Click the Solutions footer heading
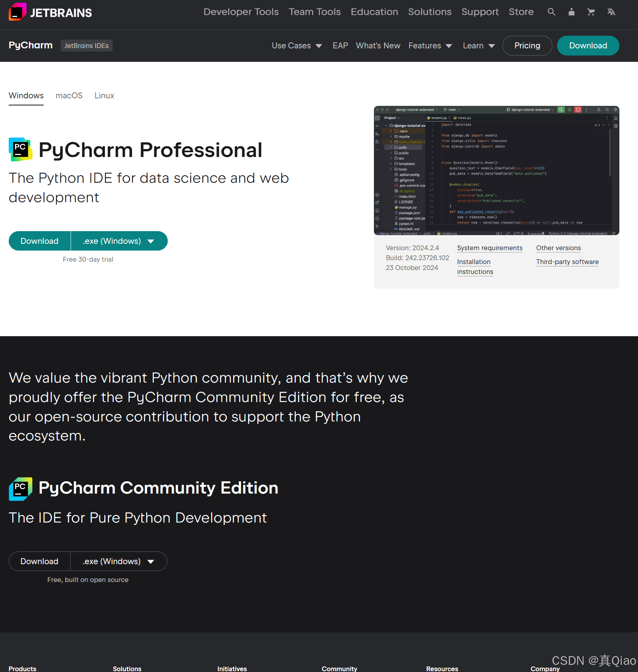 127,668
